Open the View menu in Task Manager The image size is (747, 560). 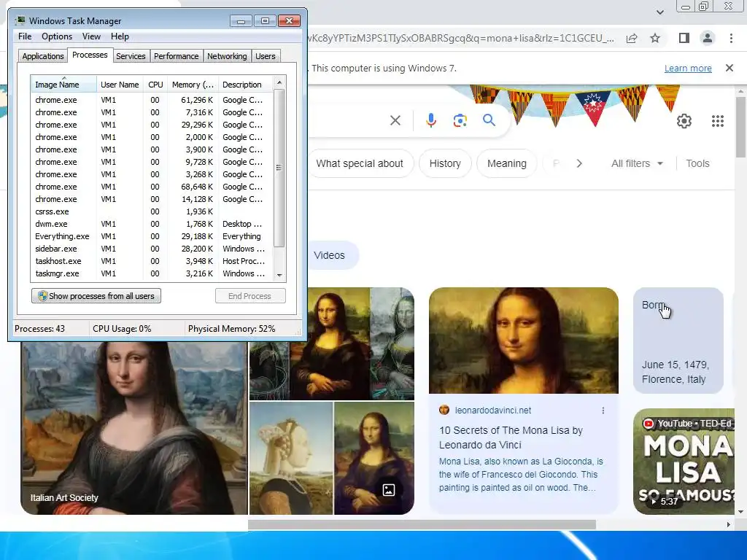91,36
